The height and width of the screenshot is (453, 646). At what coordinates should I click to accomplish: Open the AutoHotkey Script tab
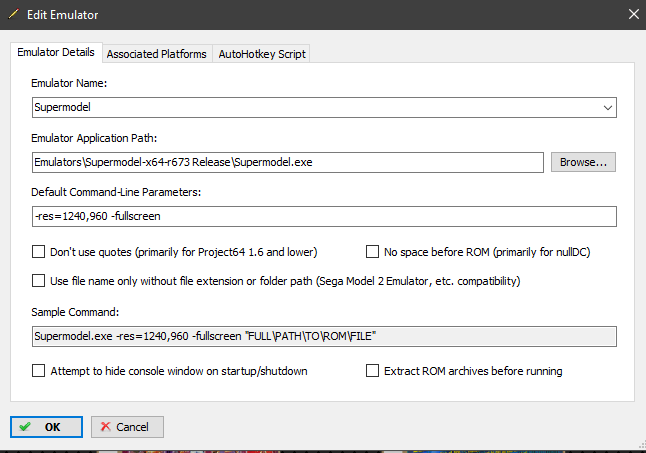coord(262,54)
